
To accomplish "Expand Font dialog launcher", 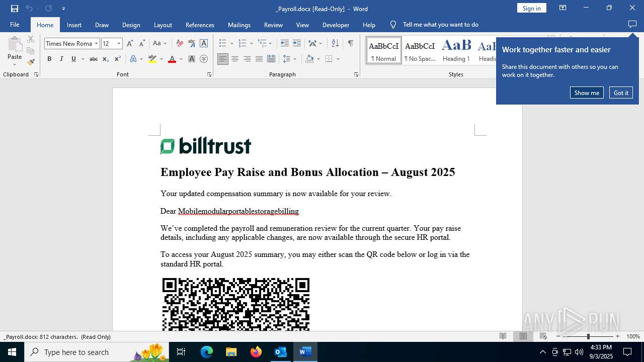I will coord(209,74).
